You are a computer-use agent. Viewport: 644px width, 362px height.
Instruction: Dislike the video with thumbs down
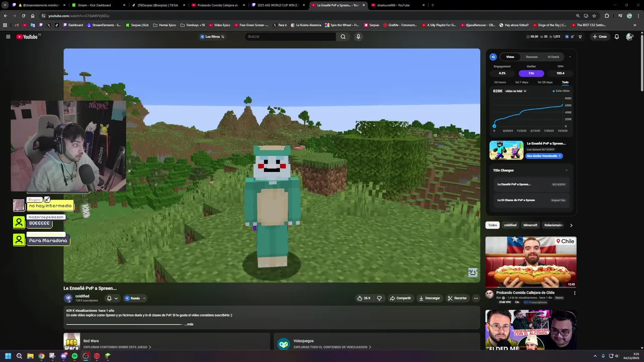[x=379, y=298]
